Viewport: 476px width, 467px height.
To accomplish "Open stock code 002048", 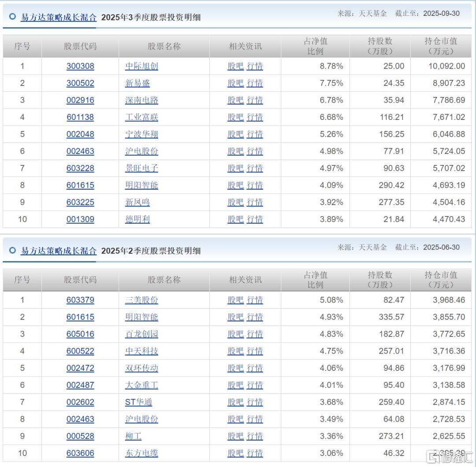I will click(x=80, y=134).
